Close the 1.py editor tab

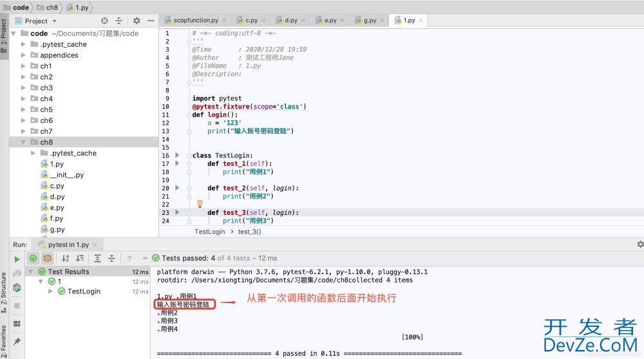(421, 21)
